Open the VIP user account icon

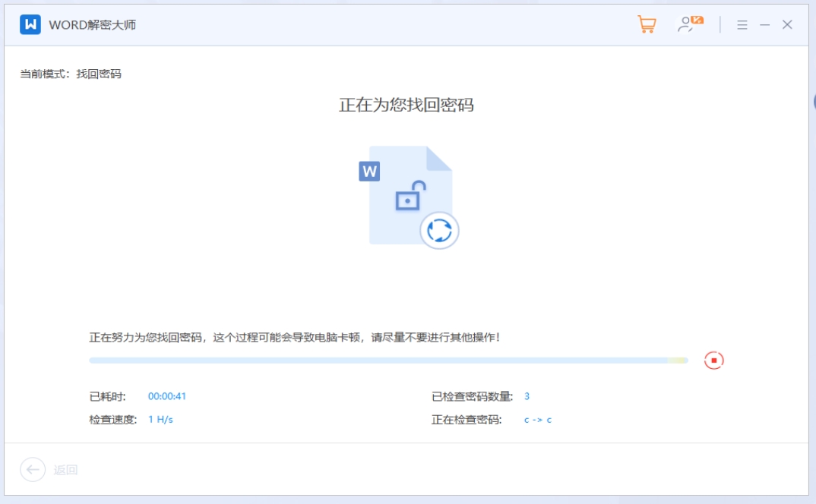click(x=690, y=24)
